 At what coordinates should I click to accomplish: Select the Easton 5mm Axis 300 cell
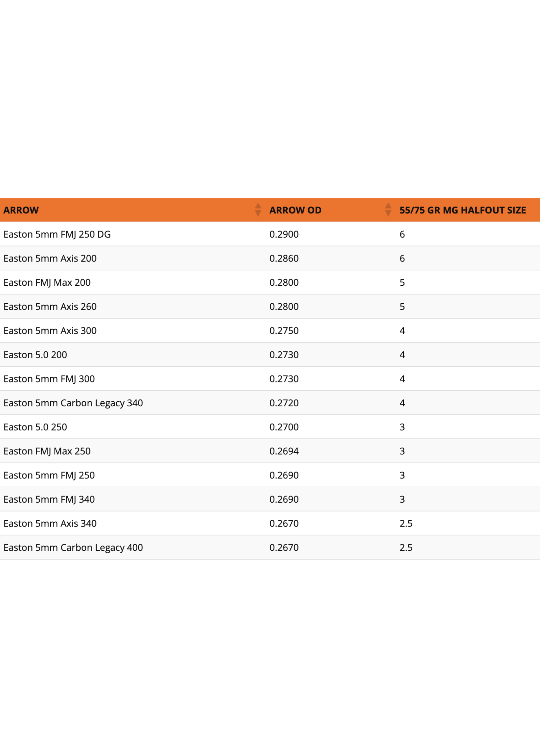click(50, 331)
